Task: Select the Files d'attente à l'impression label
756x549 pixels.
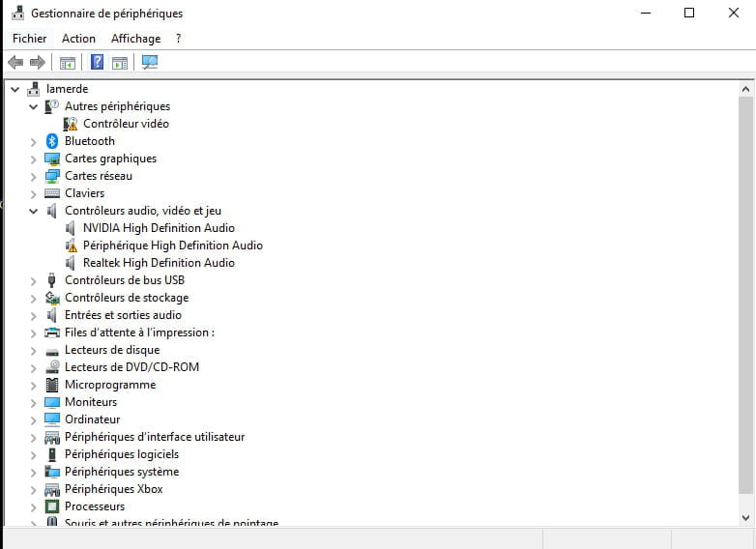Action: pos(139,332)
